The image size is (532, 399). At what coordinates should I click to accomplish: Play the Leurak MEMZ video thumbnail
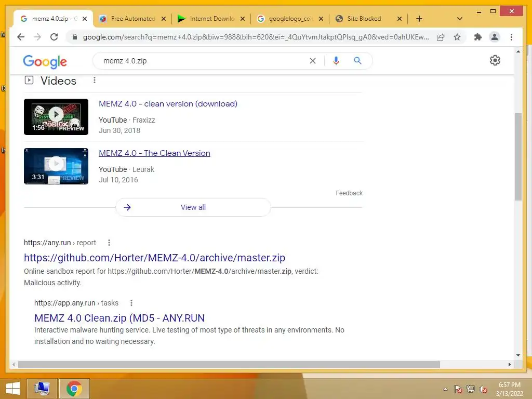(56, 166)
